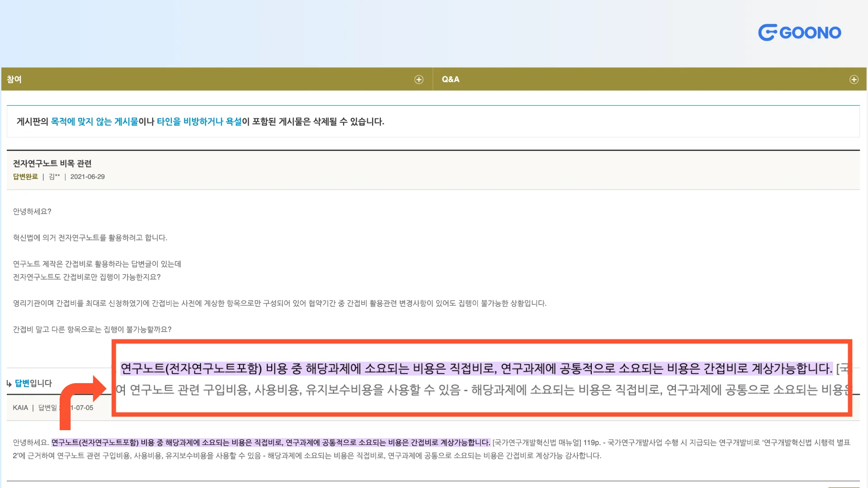Viewport: 868px width, 488px height.
Task: Click the 국가연구개발혁신법 매뉴얼 reference text
Action: click(x=537, y=442)
